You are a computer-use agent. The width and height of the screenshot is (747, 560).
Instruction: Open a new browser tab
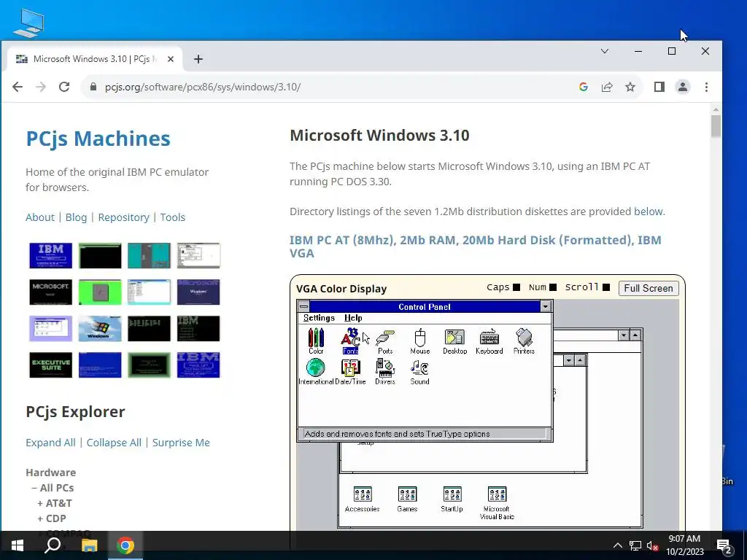(x=198, y=59)
